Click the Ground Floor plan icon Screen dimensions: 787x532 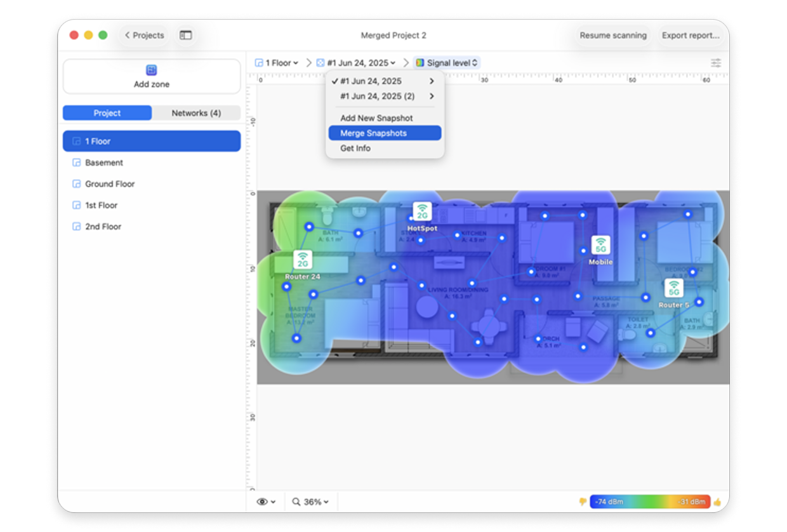(77, 184)
